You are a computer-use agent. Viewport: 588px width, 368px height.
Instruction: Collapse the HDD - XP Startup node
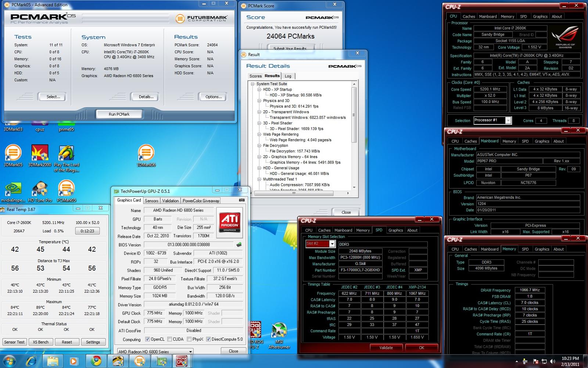click(259, 89)
